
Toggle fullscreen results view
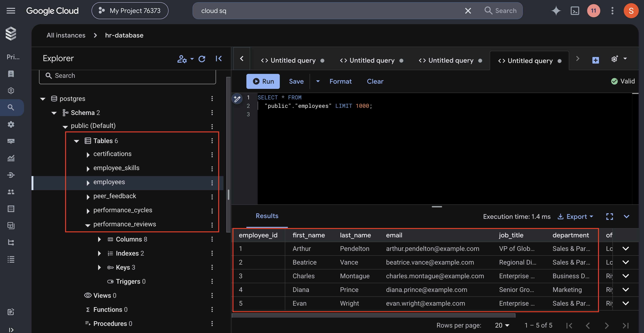tap(609, 217)
